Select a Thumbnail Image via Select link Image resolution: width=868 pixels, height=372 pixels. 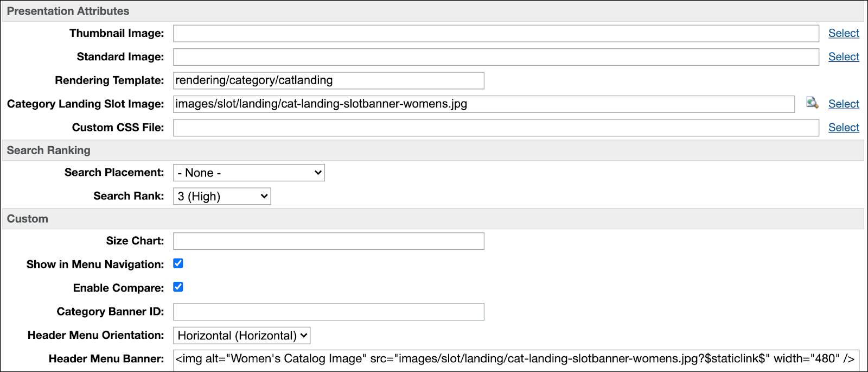pos(844,33)
